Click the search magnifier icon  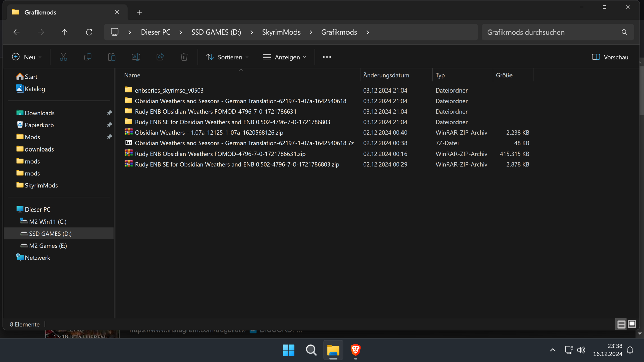(624, 32)
